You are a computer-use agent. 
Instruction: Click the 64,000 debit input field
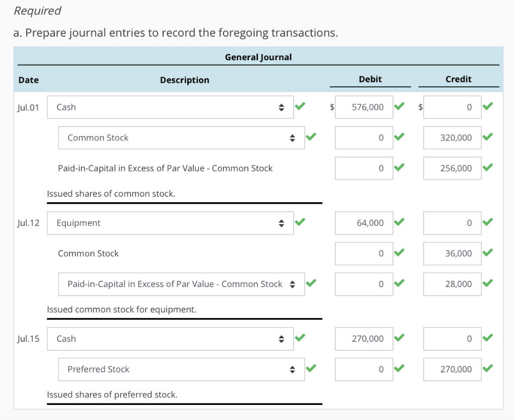364,223
